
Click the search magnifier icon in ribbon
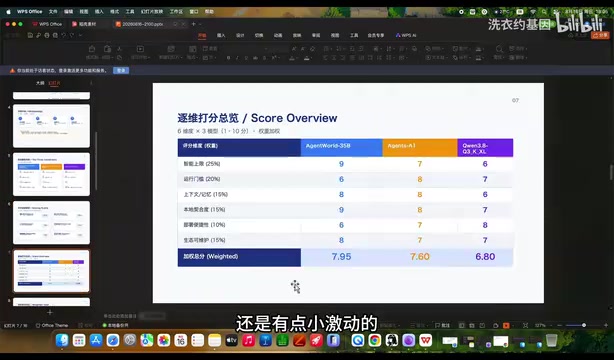499,49
